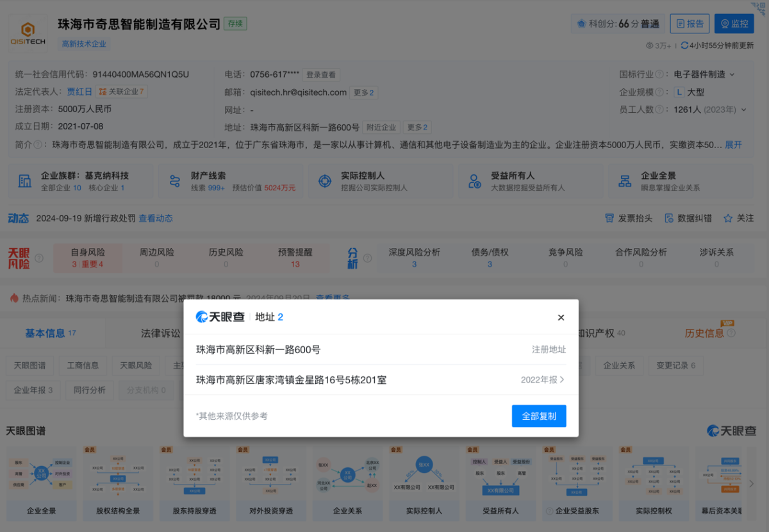Image resolution: width=769 pixels, height=532 pixels.
Task: Open 深度风险分析 item
Action: (x=414, y=258)
